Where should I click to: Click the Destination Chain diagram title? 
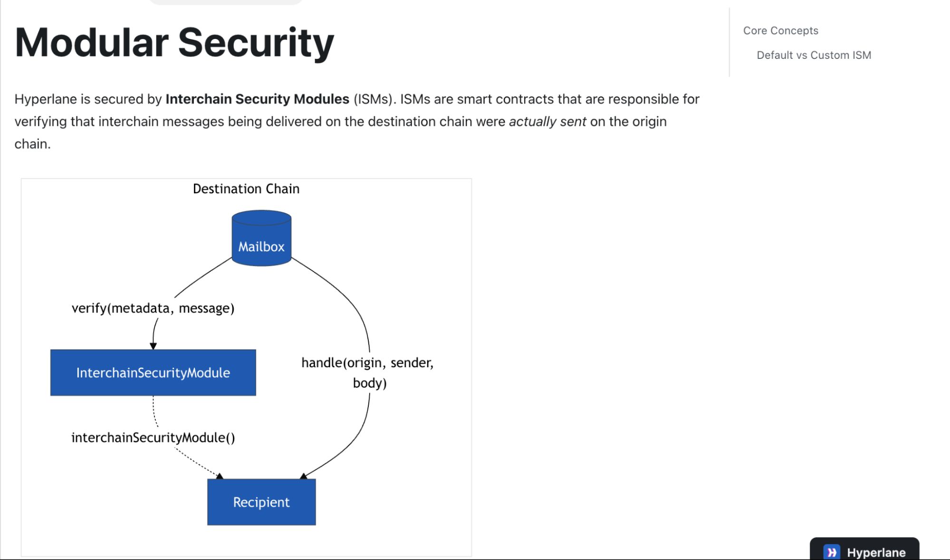[x=246, y=189]
